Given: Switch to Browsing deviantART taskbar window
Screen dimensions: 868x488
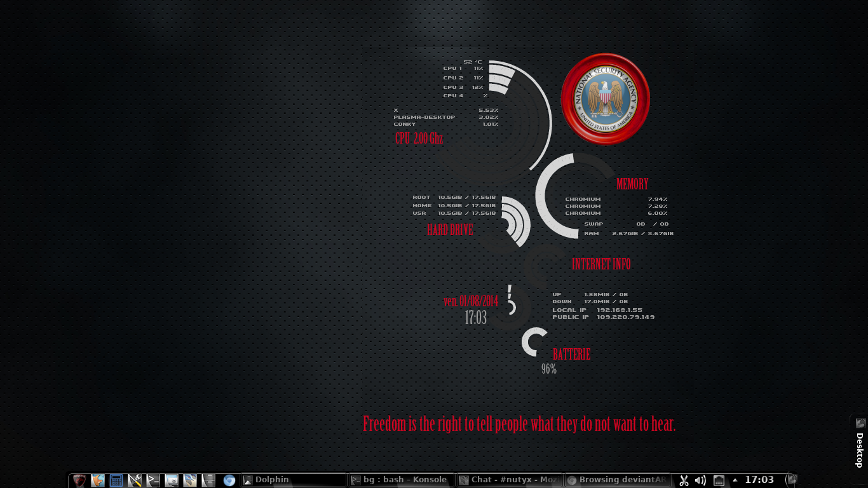Looking at the screenshot, I should coord(618,480).
